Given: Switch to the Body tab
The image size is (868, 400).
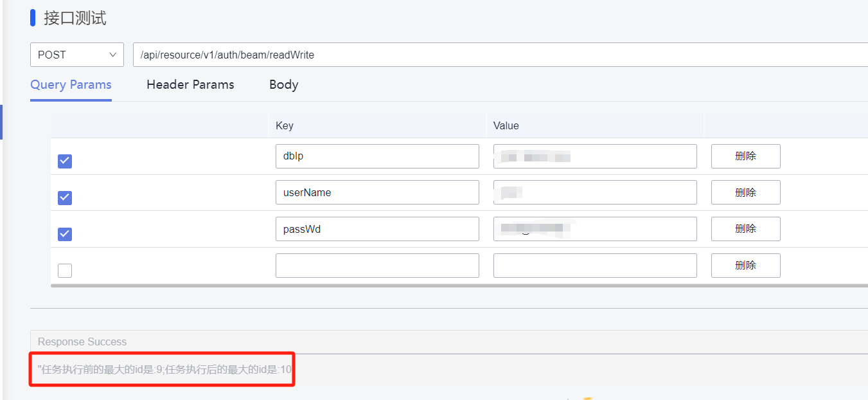Looking at the screenshot, I should [283, 85].
